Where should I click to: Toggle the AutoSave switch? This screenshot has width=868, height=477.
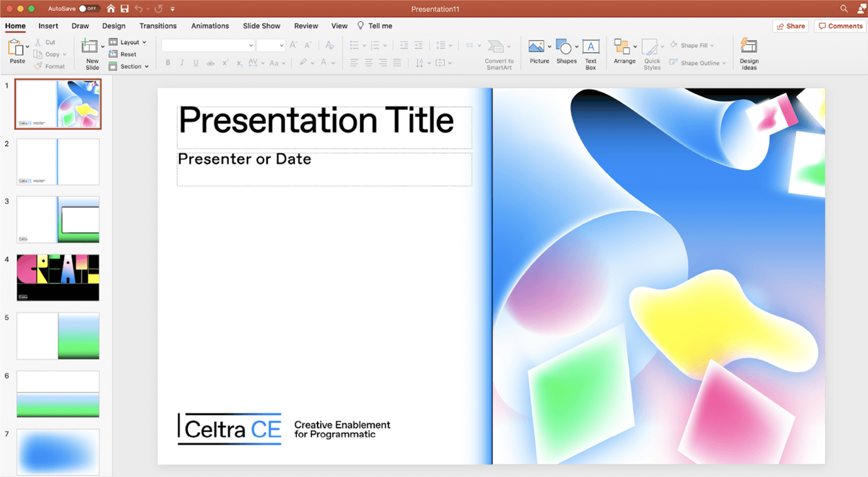coord(89,9)
